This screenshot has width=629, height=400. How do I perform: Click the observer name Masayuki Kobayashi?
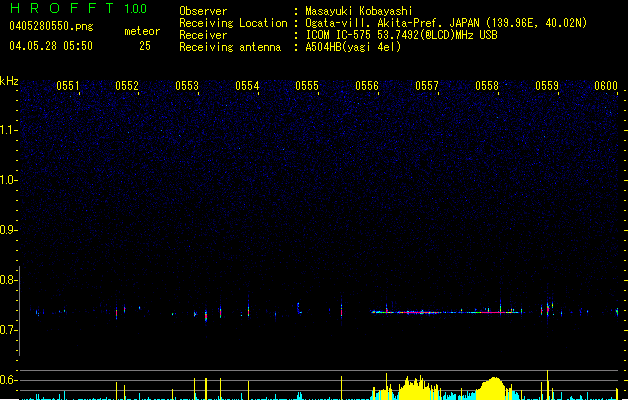359,11
